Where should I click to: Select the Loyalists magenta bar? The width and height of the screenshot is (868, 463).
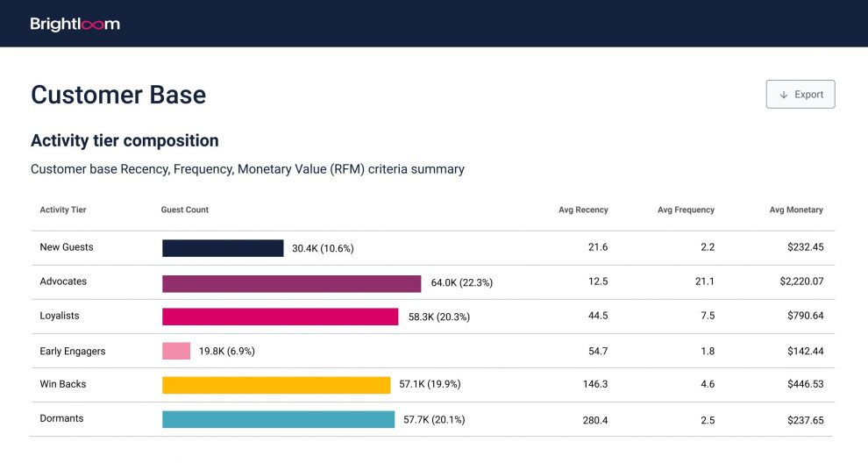pos(280,317)
